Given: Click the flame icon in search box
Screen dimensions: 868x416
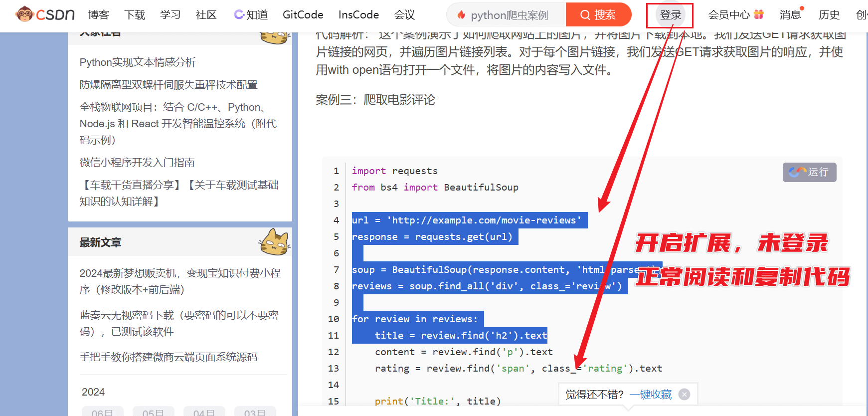Looking at the screenshot, I should pyautogui.click(x=461, y=15).
